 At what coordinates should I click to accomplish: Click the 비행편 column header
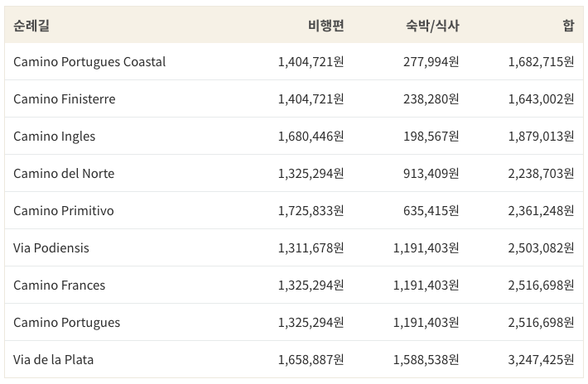click(x=325, y=26)
